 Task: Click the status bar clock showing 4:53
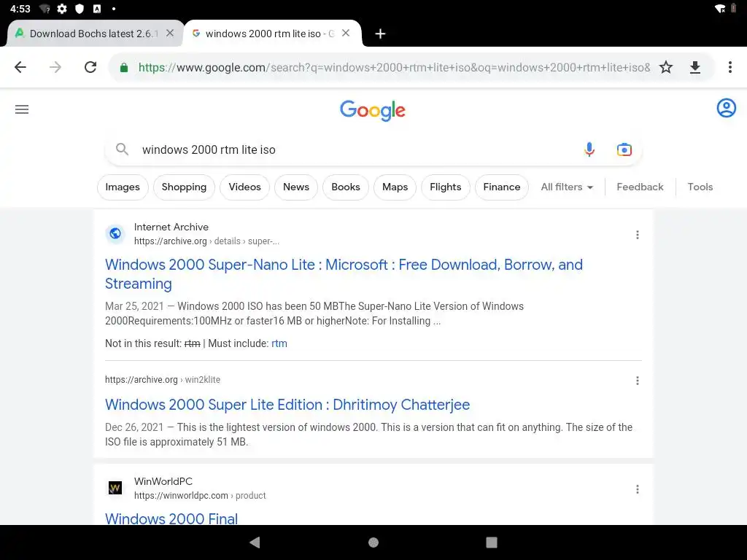point(20,9)
